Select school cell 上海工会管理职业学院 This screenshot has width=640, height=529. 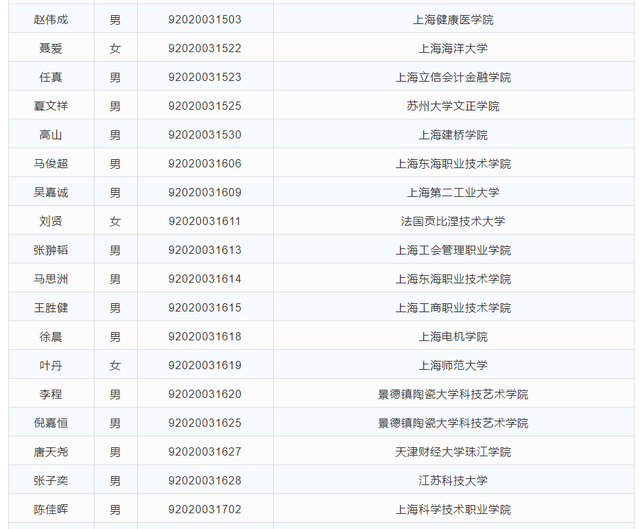coord(453,250)
